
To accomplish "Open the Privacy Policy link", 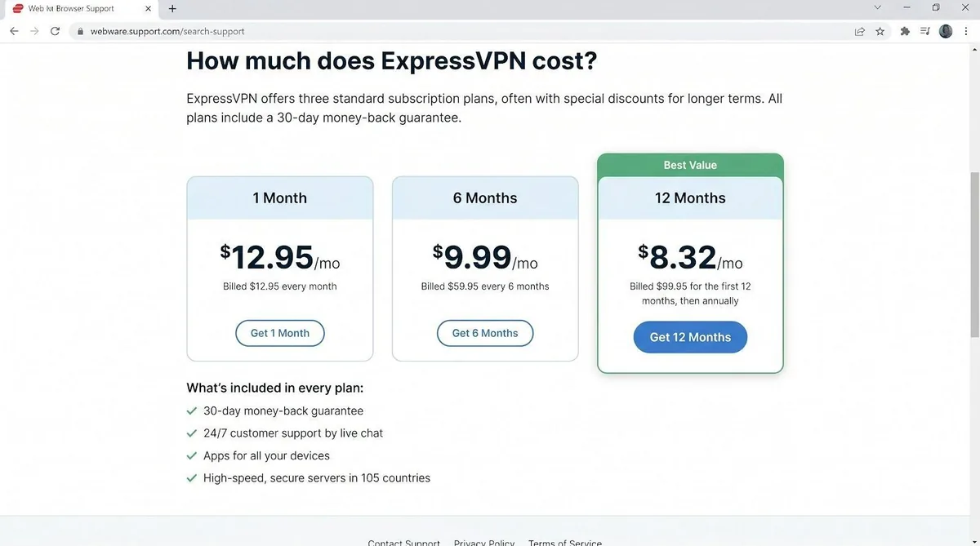I will (x=483, y=541).
